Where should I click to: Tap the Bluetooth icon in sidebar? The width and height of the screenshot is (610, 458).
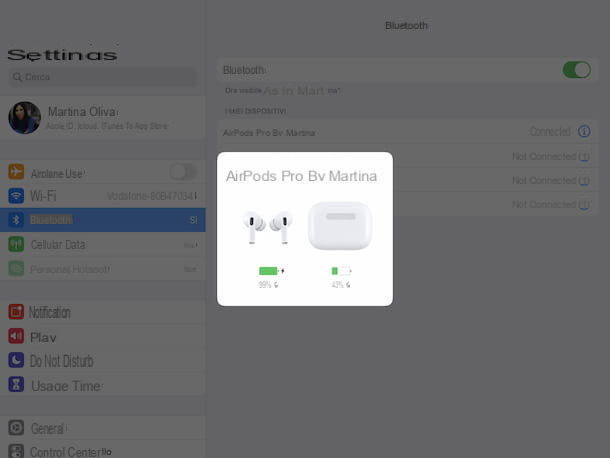pyautogui.click(x=16, y=220)
